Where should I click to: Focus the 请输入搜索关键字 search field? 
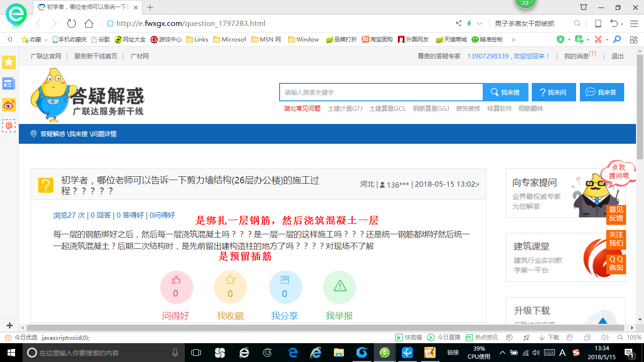[x=381, y=92]
